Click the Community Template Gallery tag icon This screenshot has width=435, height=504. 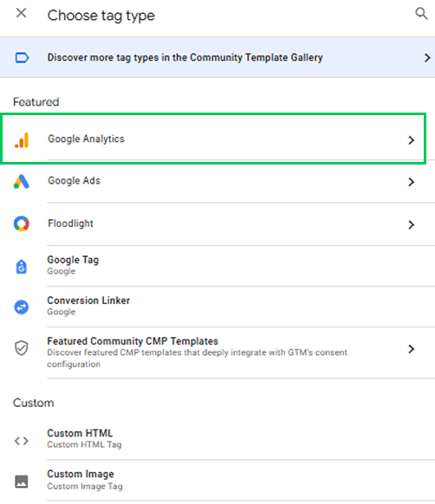pyautogui.click(x=22, y=58)
